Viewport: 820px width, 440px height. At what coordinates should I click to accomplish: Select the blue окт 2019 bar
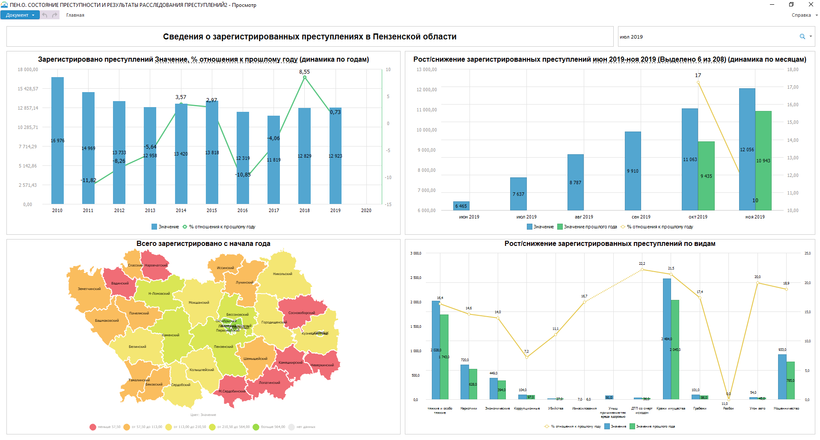click(689, 163)
